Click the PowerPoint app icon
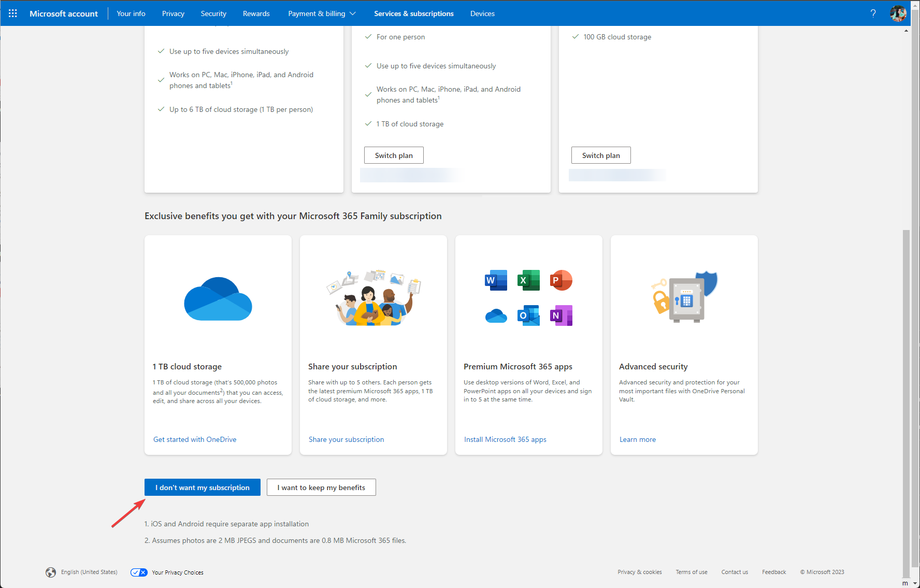Screen dimensions: 920x588 point(561,280)
